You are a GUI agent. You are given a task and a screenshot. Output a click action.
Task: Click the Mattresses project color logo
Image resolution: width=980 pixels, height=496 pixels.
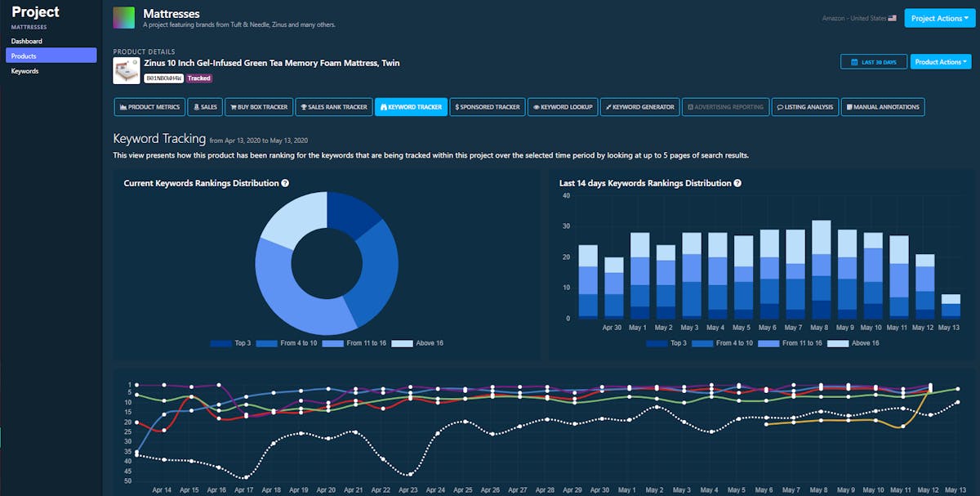pyautogui.click(x=124, y=17)
